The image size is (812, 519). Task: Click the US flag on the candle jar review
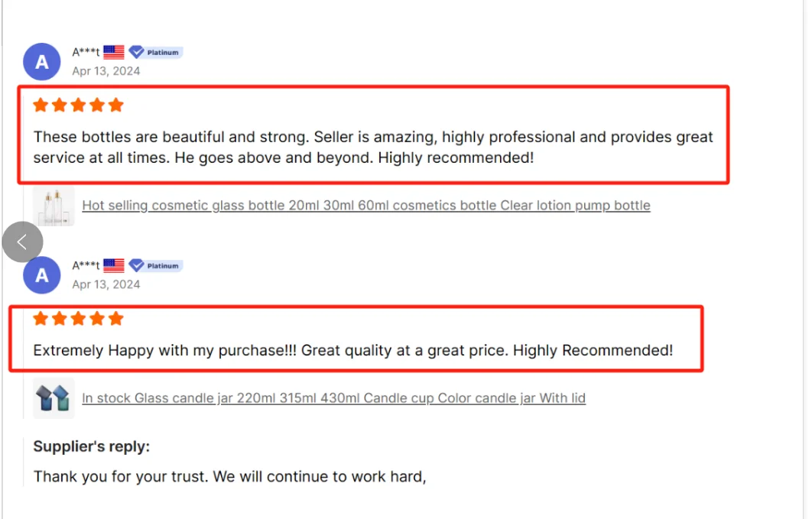tap(114, 265)
